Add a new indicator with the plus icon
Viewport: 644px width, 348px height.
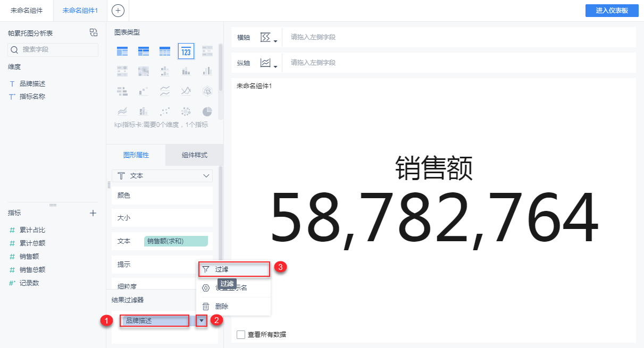[93, 213]
